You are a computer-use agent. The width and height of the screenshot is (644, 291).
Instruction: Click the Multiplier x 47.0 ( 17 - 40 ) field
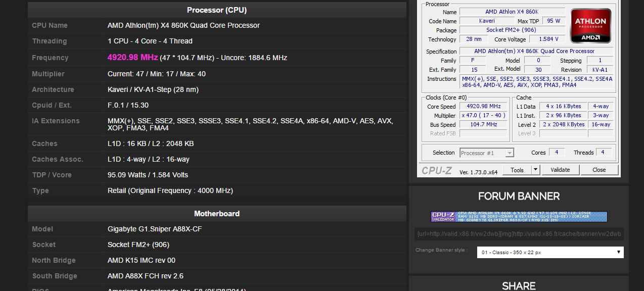pos(484,115)
